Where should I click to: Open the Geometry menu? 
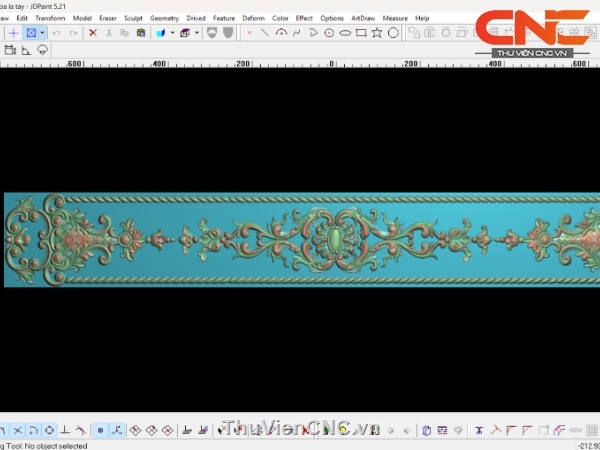click(x=164, y=18)
